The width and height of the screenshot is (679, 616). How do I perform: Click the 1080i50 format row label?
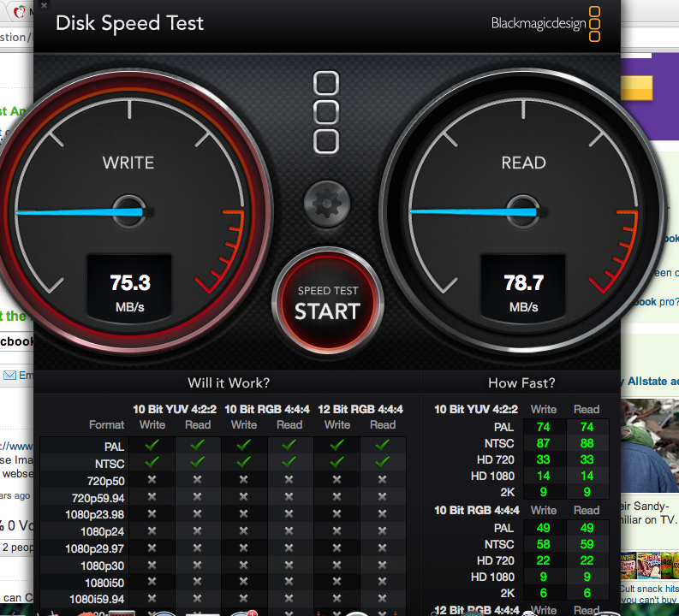click(x=104, y=583)
